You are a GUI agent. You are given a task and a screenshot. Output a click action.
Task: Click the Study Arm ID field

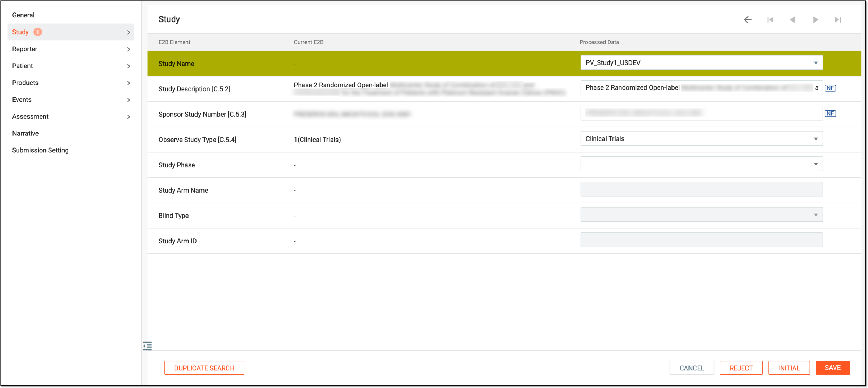pos(701,240)
